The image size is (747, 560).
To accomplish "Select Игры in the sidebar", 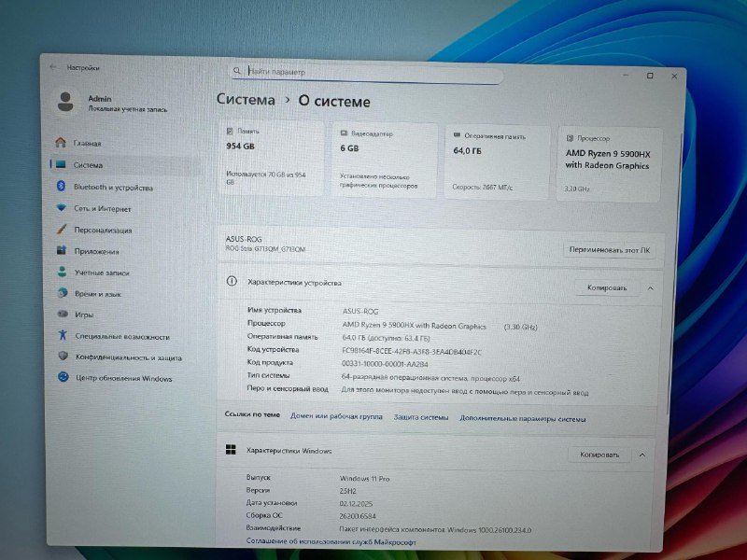I will [84, 315].
